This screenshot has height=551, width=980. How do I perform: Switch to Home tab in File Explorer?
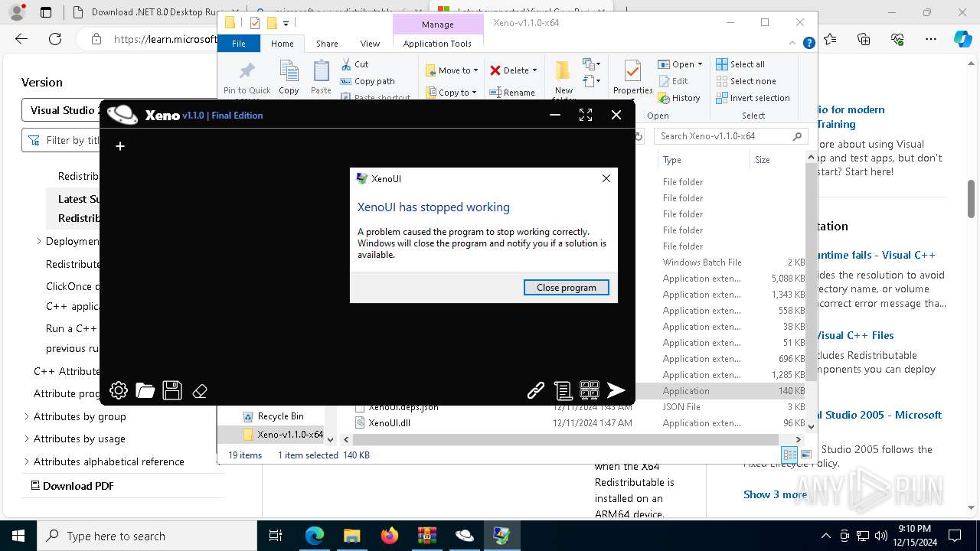coord(282,44)
